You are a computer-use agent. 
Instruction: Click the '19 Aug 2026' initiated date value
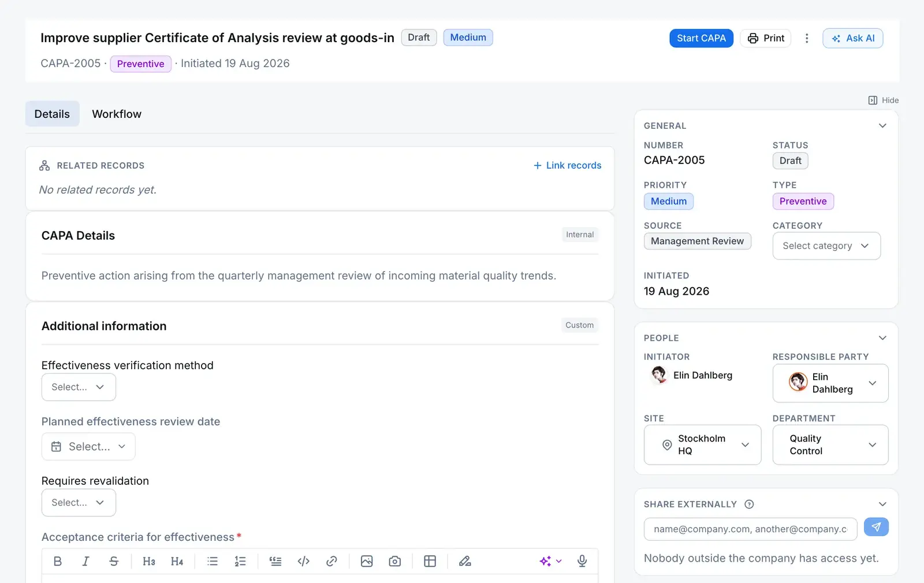676,291
